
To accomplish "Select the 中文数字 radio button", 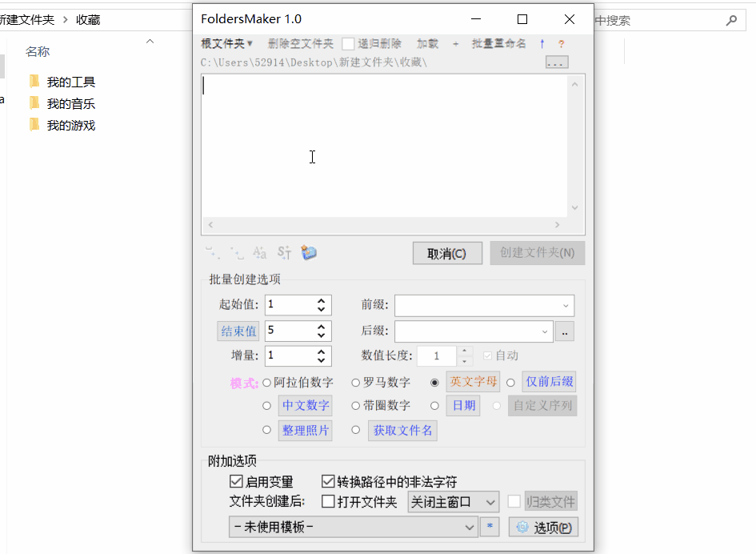I will click(266, 406).
